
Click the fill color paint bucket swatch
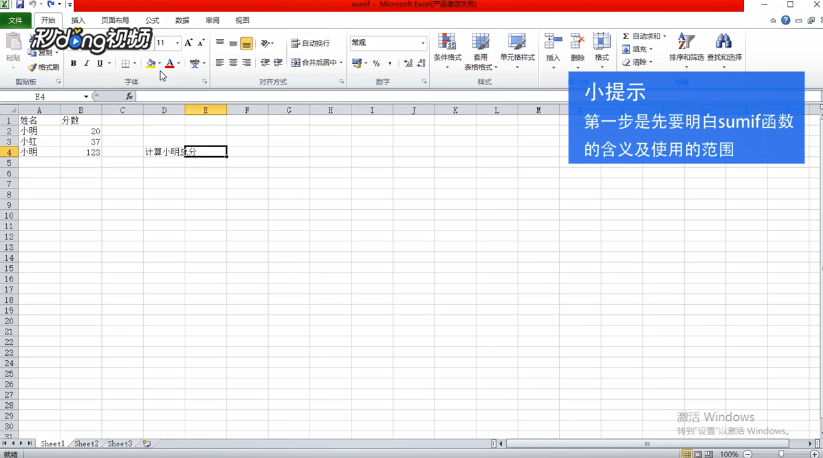[x=151, y=63]
